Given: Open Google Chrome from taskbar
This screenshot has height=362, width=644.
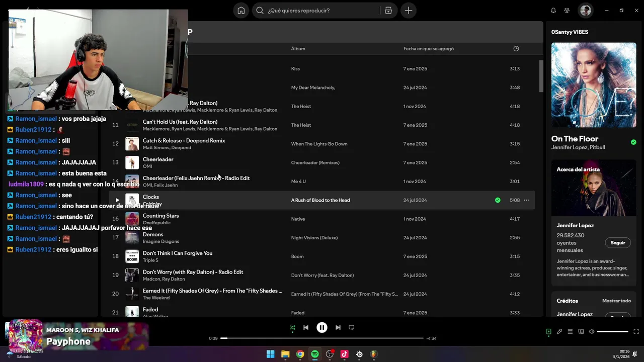Looking at the screenshot, I should pos(300,354).
